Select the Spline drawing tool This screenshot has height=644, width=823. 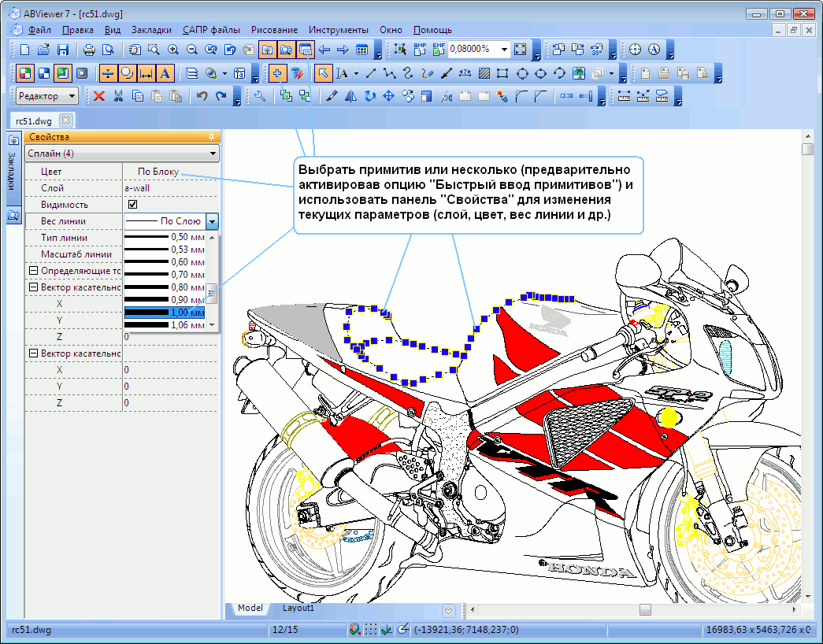pos(409,73)
